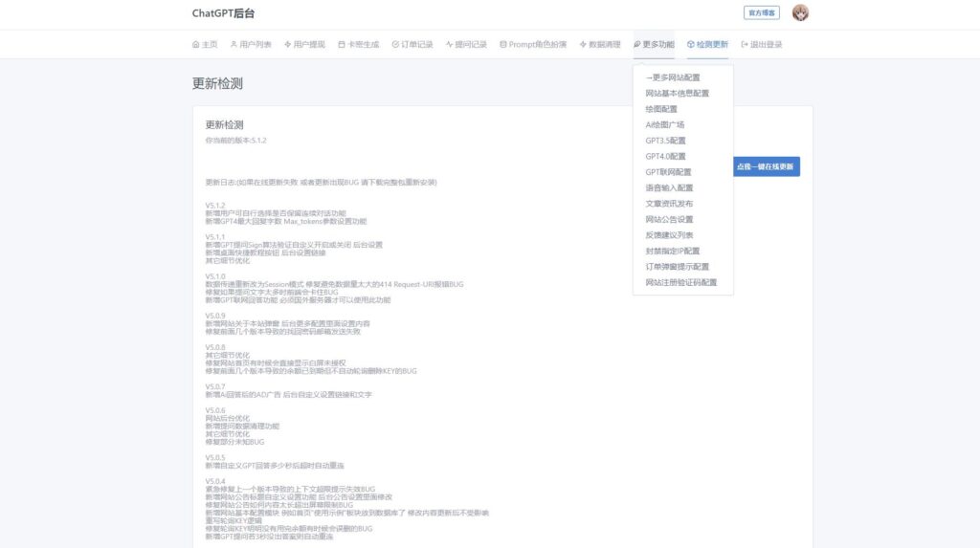Click the logout icon beside 退出登录
The image size is (980, 548).
coord(745,44)
